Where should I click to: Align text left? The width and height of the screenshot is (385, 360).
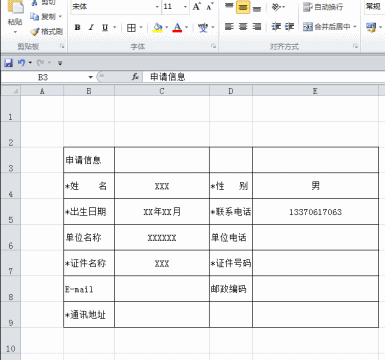click(229, 27)
